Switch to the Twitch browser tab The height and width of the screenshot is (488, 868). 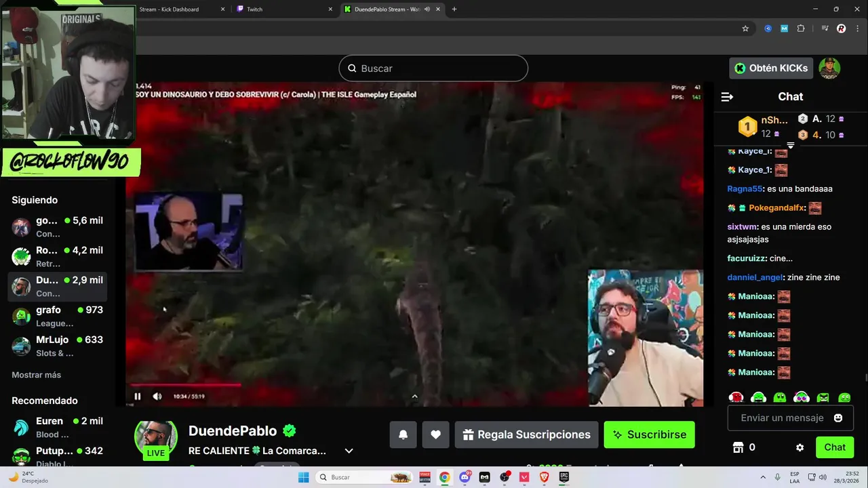point(283,9)
